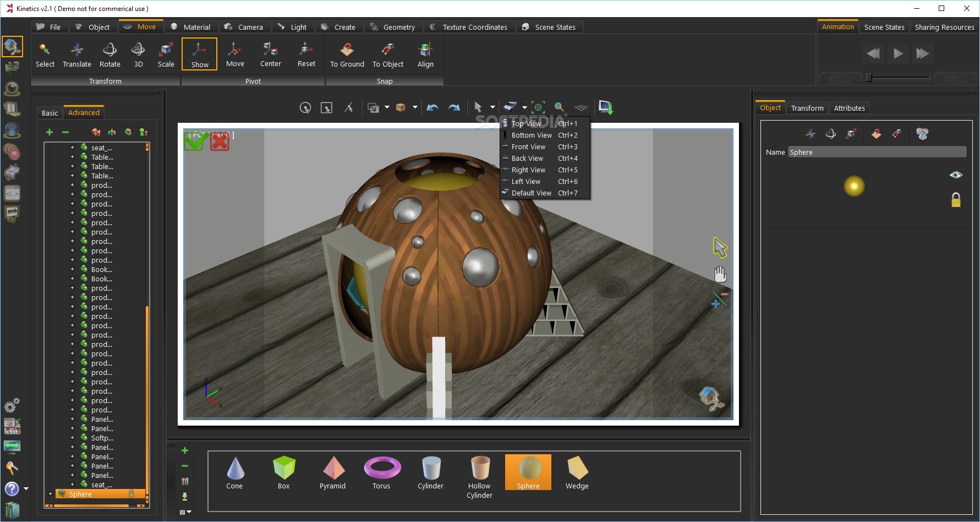Open the Material ribbon tab
The height and width of the screenshot is (522, 980).
(x=191, y=27)
